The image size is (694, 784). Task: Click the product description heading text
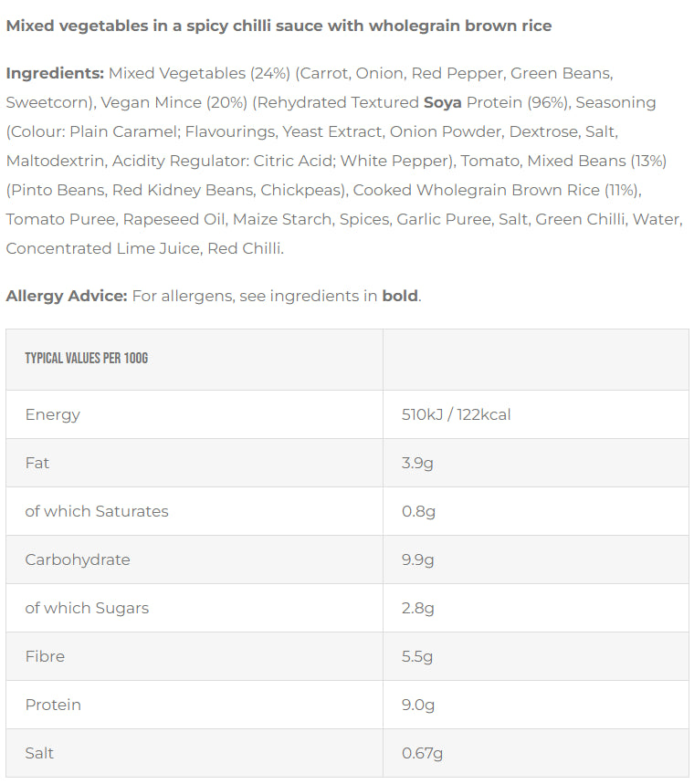point(279,26)
